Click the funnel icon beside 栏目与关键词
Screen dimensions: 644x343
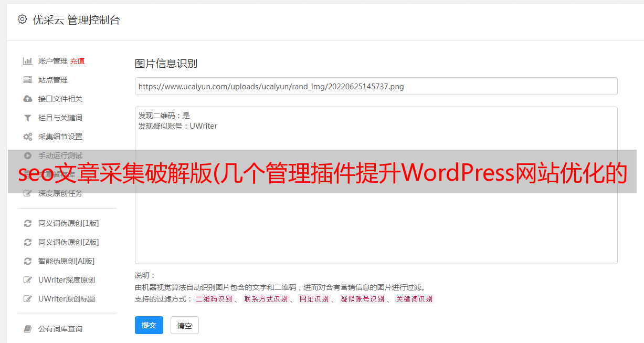pyautogui.click(x=28, y=118)
